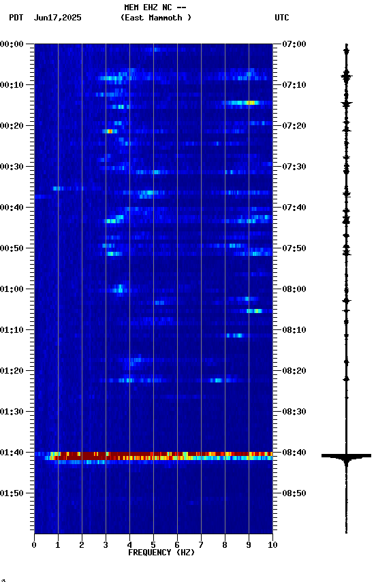This screenshot has width=376, height=588.
Task: Click the 08:10 UTC time label
Action: tap(294, 330)
